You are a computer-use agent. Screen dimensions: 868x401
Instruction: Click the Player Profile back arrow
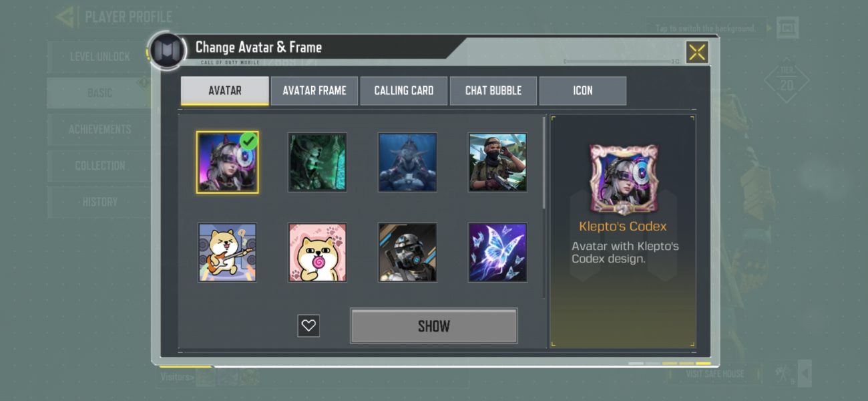coord(67,17)
